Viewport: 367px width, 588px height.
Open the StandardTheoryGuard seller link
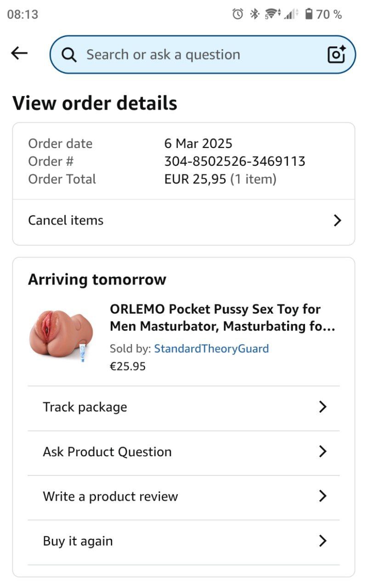(211, 349)
